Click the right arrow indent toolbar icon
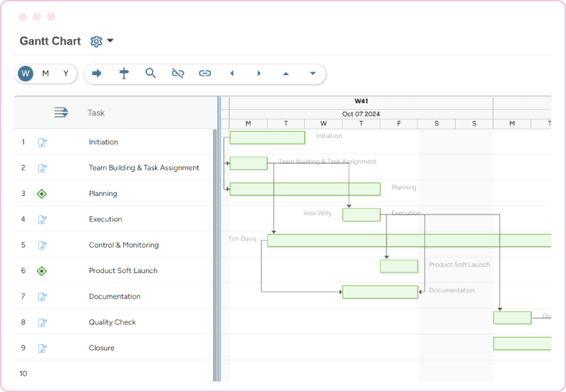The width and height of the screenshot is (566, 392). tap(97, 74)
